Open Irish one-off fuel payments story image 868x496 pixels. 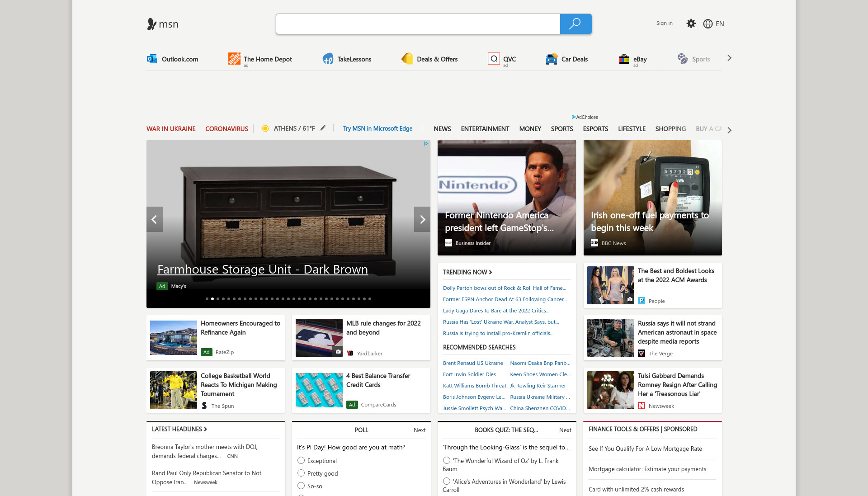pyautogui.click(x=652, y=198)
